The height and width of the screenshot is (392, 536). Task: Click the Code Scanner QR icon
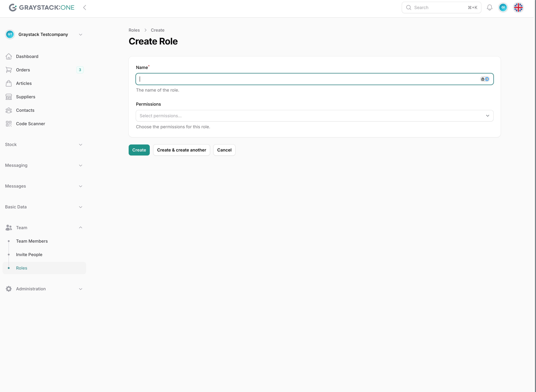[9, 124]
